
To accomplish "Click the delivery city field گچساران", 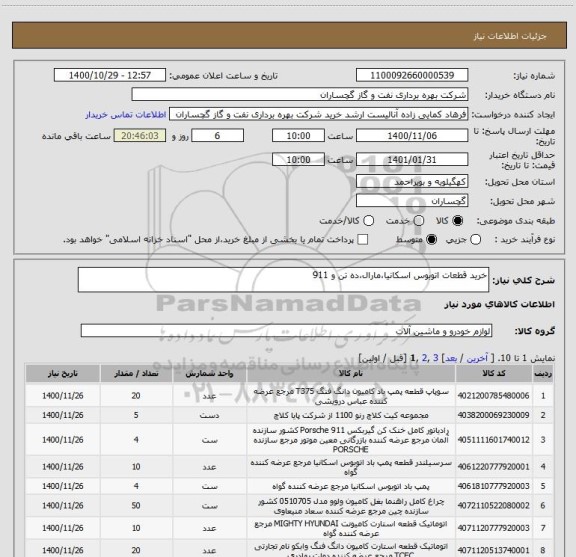I will [412, 201].
